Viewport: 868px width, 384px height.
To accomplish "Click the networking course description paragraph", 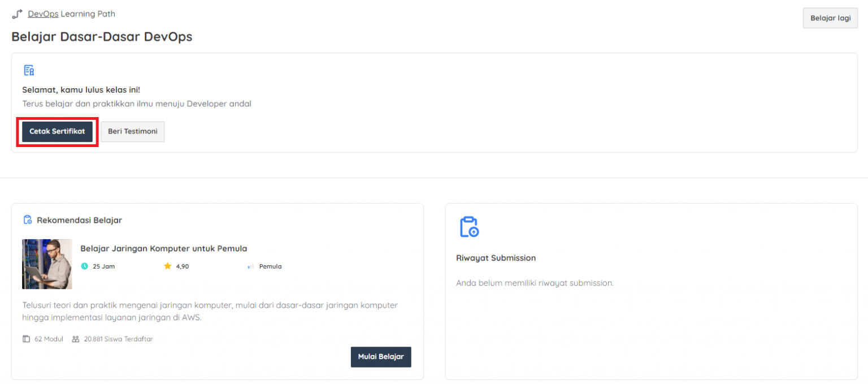I will coord(210,311).
